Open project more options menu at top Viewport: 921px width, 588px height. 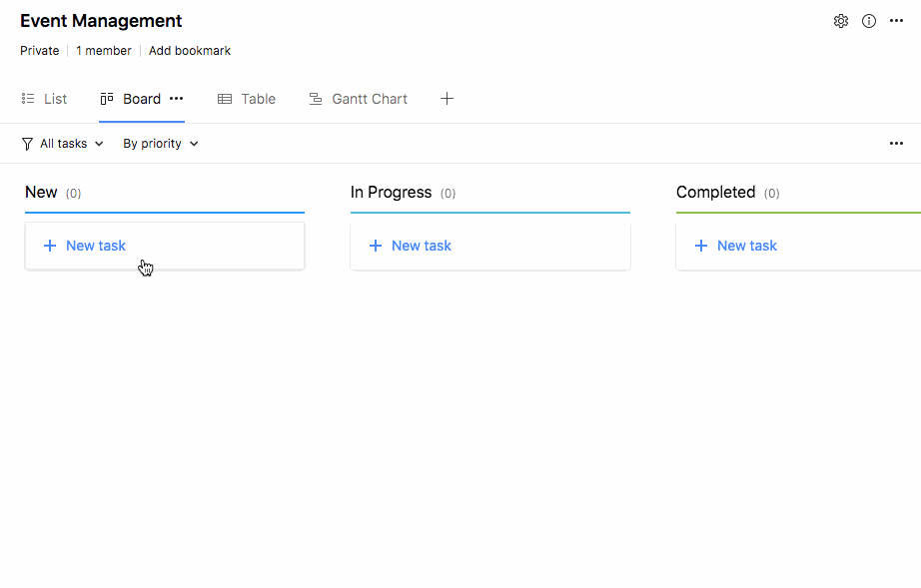click(x=896, y=21)
